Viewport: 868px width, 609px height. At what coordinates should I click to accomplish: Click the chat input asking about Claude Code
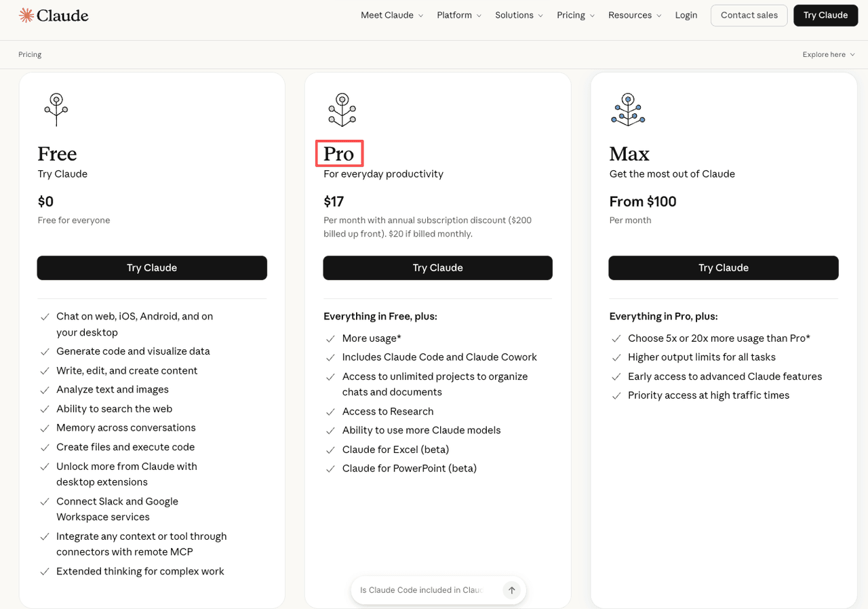point(420,590)
